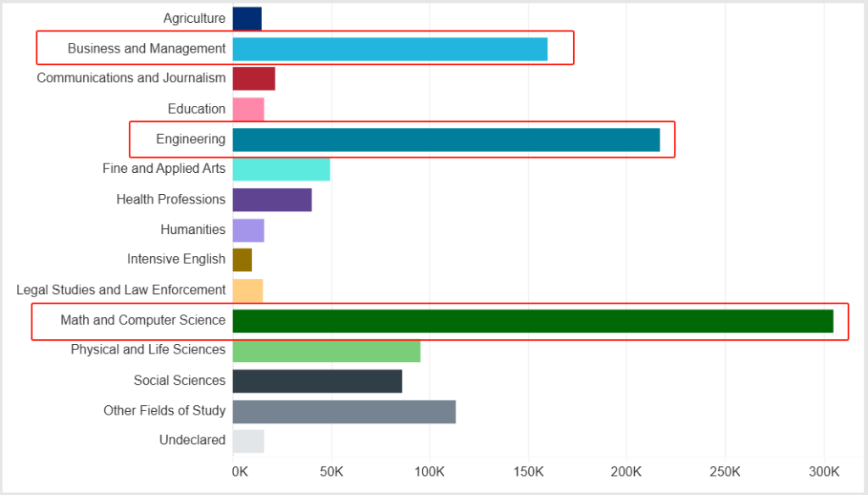Click the 150K axis tick label
This screenshot has height=495, width=868.
pyautogui.click(x=528, y=472)
